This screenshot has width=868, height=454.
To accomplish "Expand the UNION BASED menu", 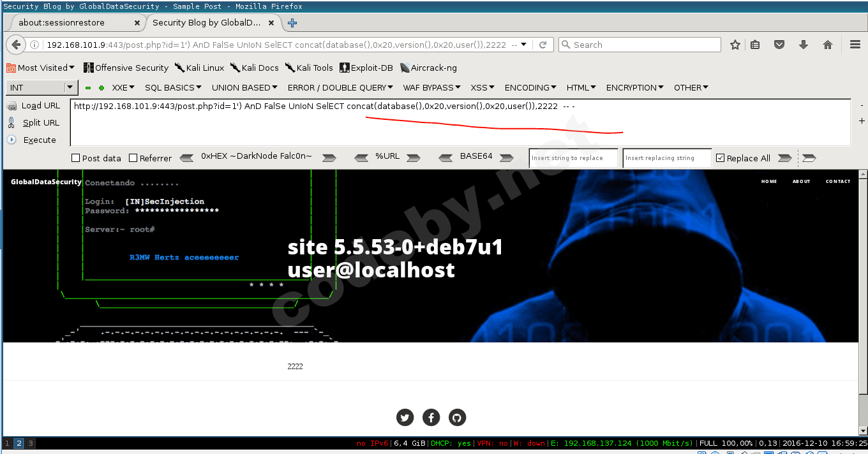I will point(245,88).
